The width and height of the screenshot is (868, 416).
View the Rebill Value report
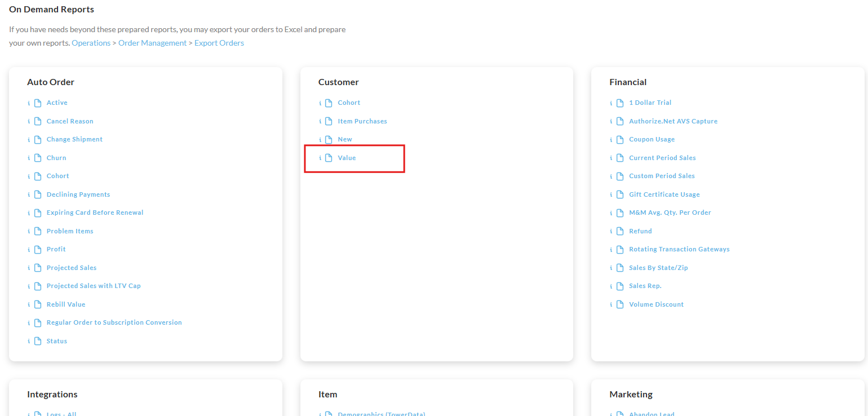(66, 304)
